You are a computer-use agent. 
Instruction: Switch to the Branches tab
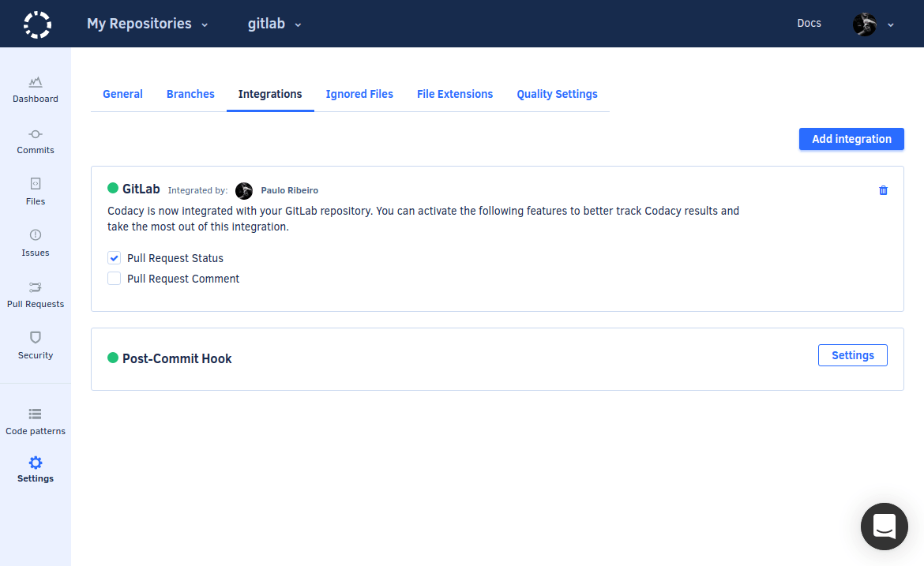190,94
